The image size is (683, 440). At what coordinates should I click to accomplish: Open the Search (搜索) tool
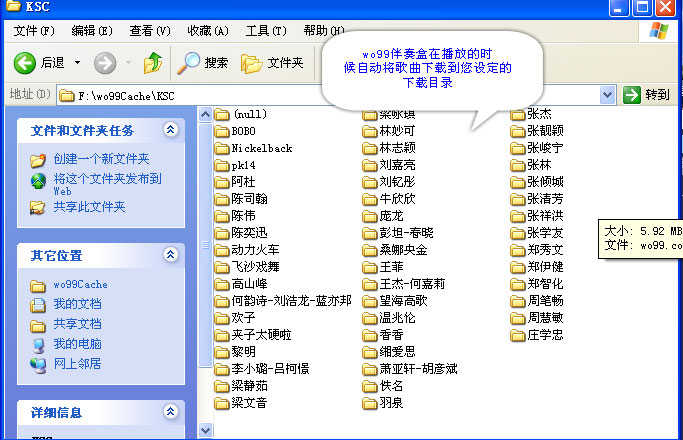[203, 63]
